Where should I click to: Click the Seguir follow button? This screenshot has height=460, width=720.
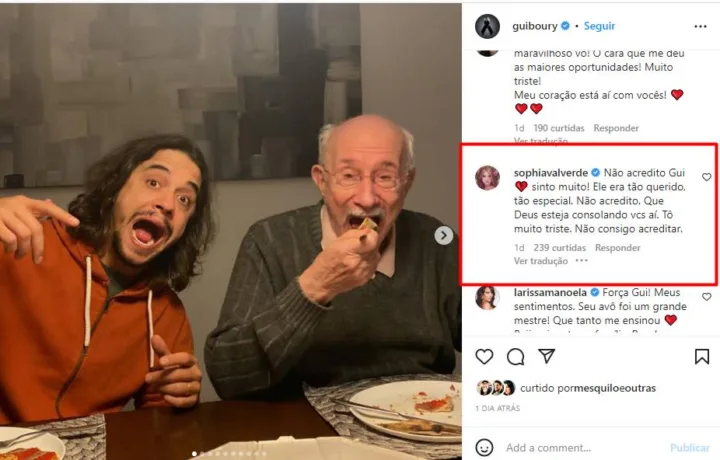click(599, 26)
